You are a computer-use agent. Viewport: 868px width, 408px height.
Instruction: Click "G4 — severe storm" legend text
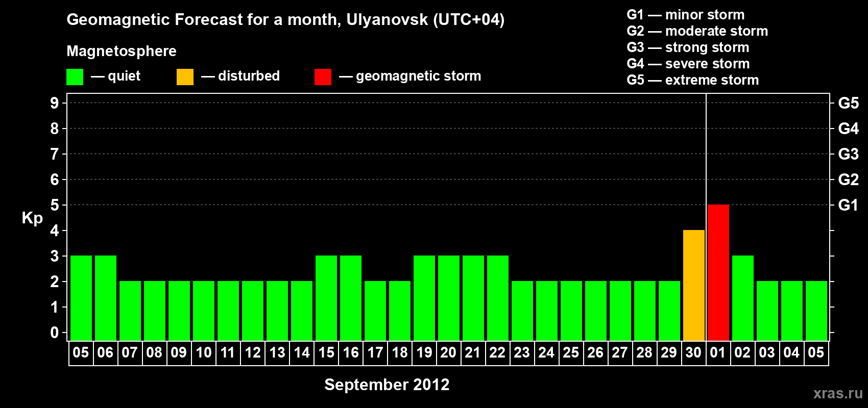pos(688,64)
